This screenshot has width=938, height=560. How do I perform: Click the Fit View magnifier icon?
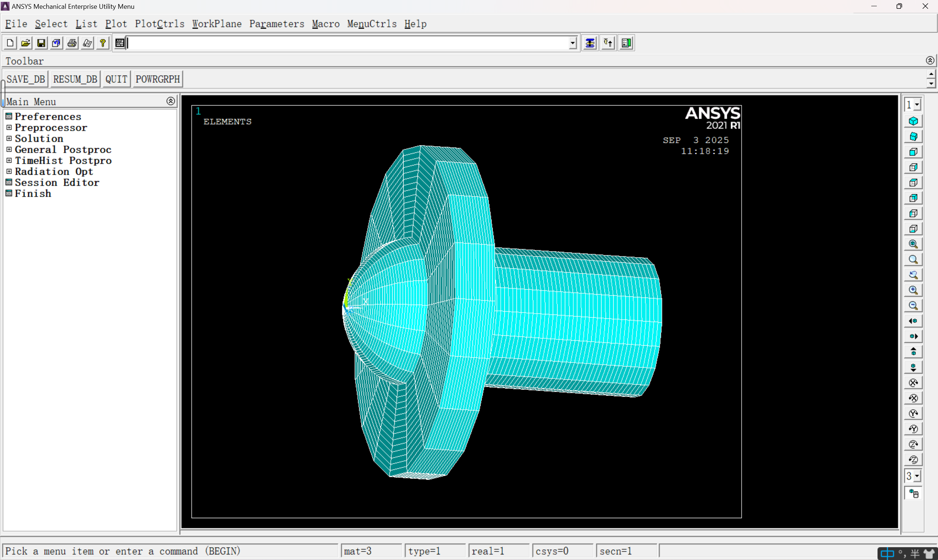coord(913,244)
